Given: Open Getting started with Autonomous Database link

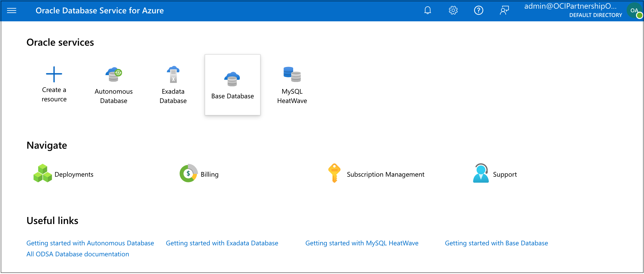Looking at the screenshot, I should pyautogui.click(x=90, y=243).
